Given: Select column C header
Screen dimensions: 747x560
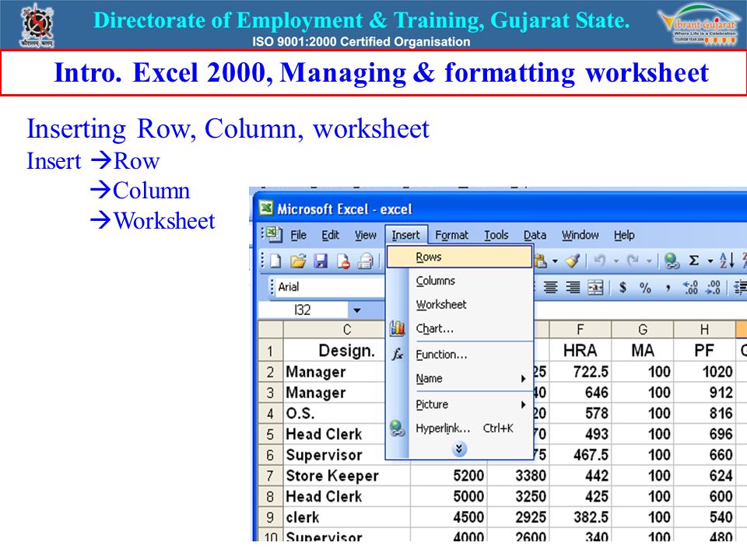Looking at the screenshot, I should 347,329.
